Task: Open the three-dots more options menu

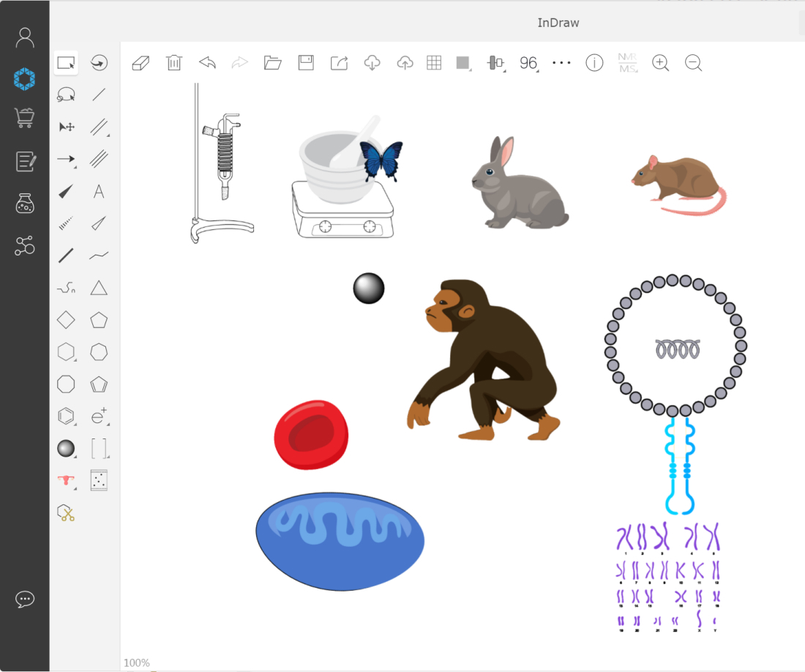Action: coord(561,63)
